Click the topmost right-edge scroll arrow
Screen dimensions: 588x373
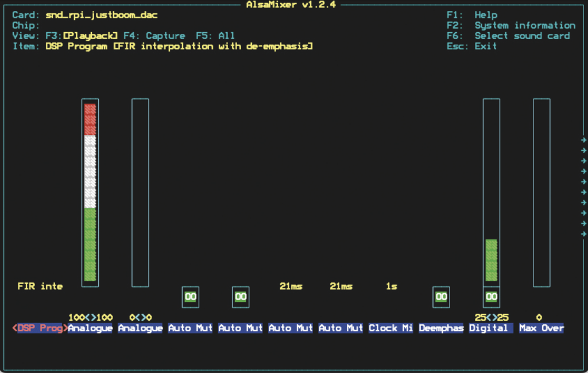(583, 139)
